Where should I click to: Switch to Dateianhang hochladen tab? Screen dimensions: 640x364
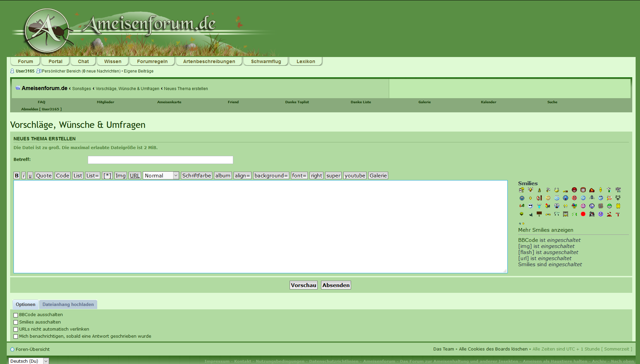68,305
